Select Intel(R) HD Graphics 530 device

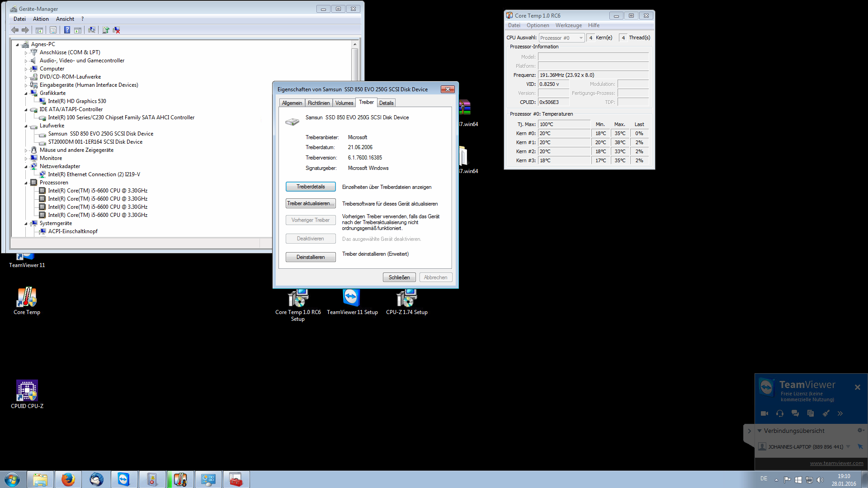pyautogui.click(x=77, y=101)
